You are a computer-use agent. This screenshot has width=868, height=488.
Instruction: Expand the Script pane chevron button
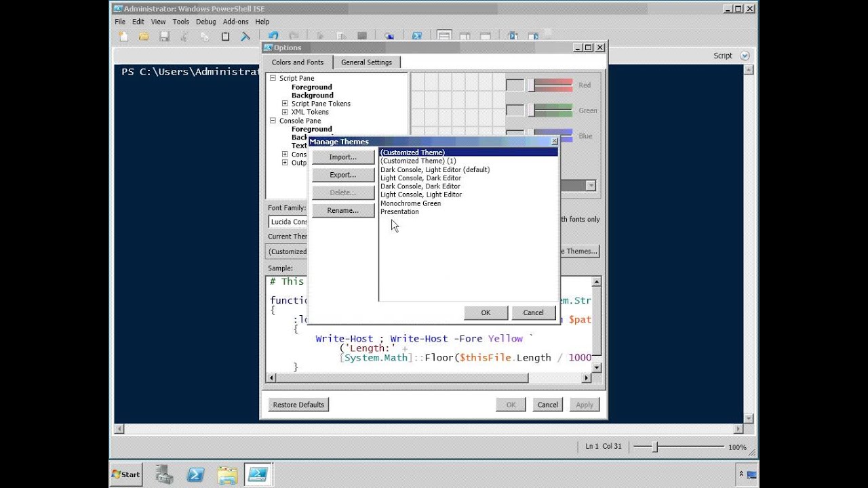(x=745, y=56)
